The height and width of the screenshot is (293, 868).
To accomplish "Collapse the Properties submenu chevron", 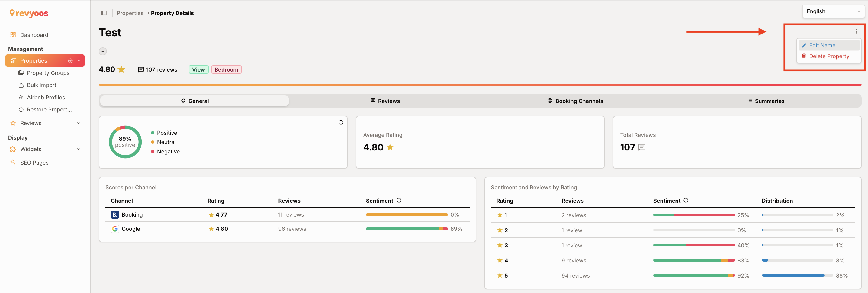I will coord(79,61).
